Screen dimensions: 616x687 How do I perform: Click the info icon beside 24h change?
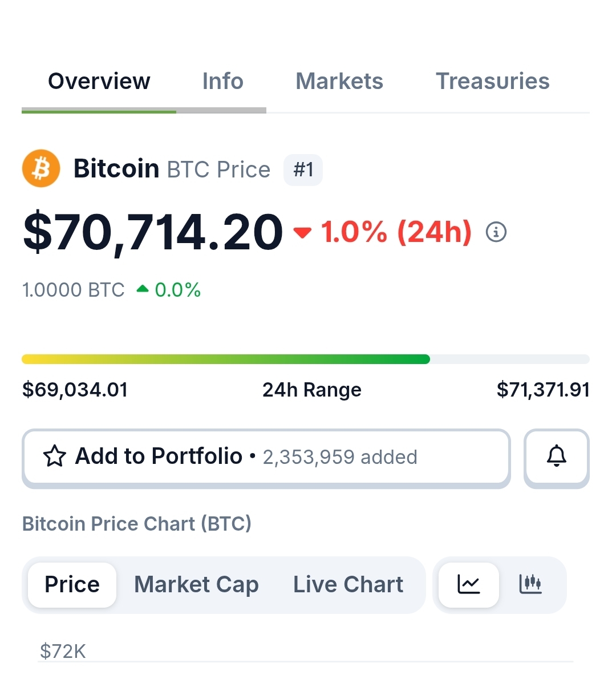click(x=496, y=232)
